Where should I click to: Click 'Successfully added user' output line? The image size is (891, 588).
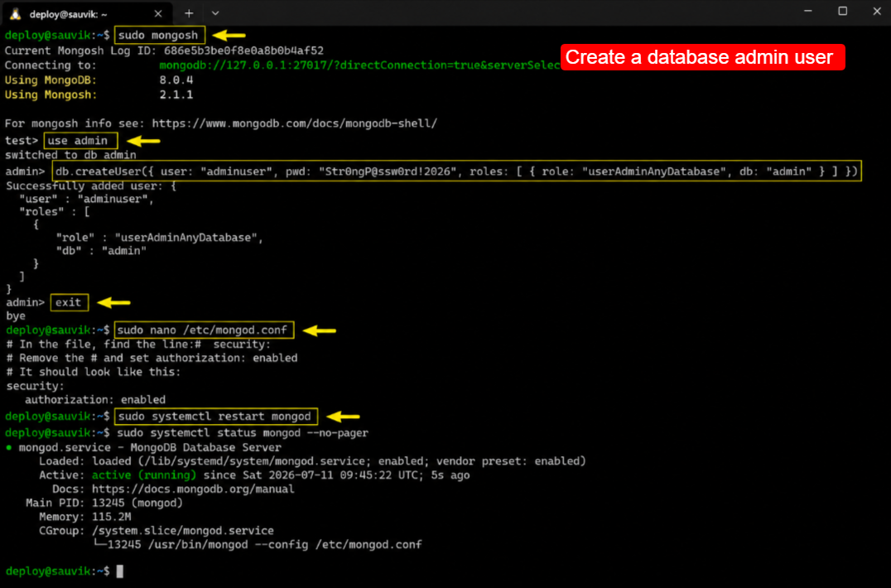point(91,186)
